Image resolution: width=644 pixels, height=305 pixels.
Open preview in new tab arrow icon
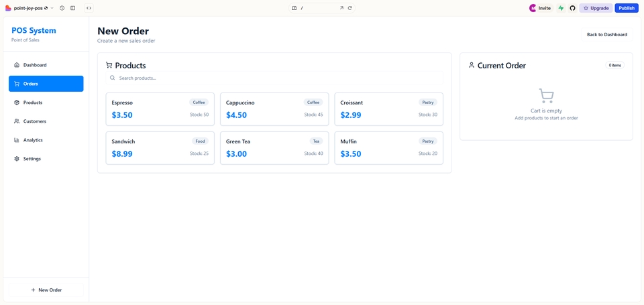tap(341, 8)
